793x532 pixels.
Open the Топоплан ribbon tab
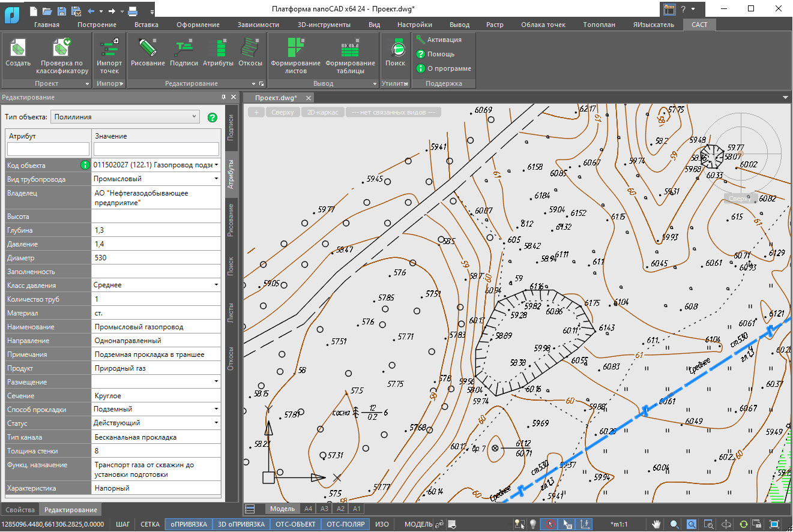coord(599,25)
